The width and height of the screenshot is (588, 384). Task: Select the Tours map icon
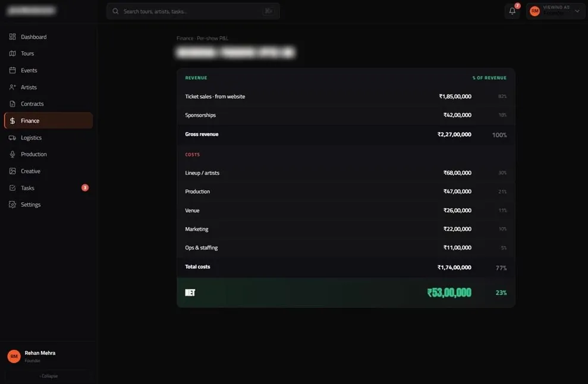[x=12, y=53]
